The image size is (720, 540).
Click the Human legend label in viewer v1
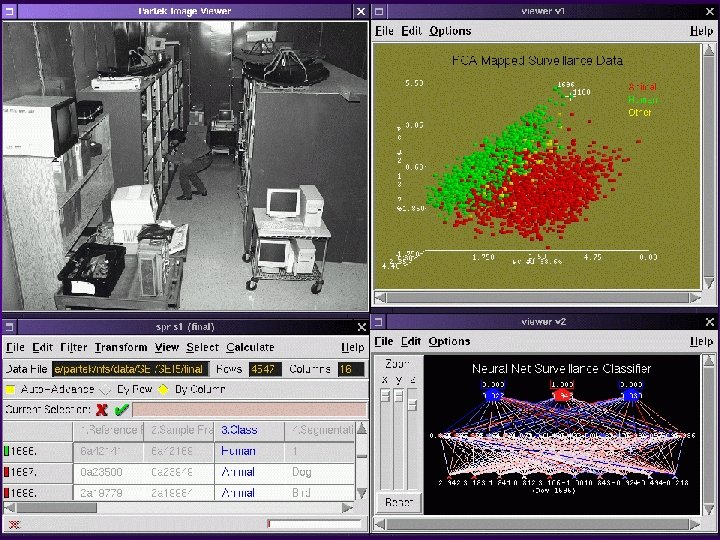(x=643, y=100)
